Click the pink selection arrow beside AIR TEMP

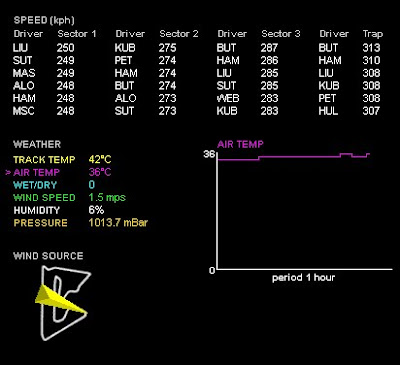[8, 172]
